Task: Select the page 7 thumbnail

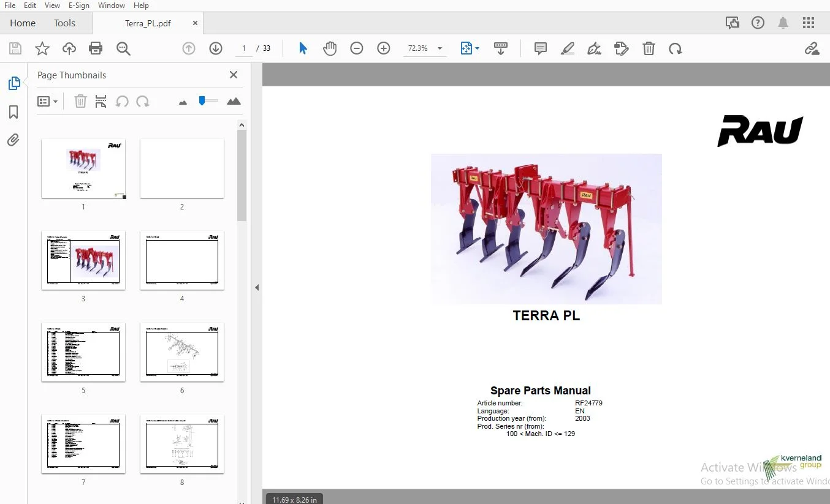Action: point(83,444)
